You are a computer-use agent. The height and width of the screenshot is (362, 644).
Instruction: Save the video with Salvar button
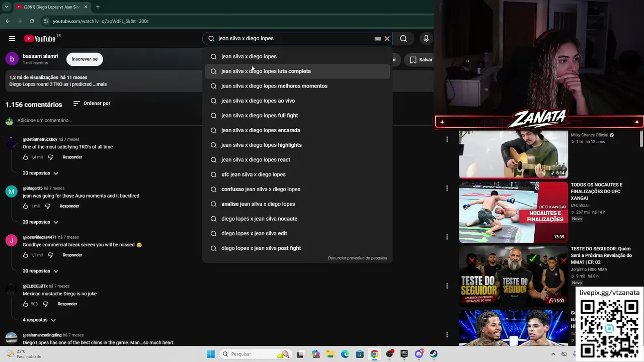421,60
